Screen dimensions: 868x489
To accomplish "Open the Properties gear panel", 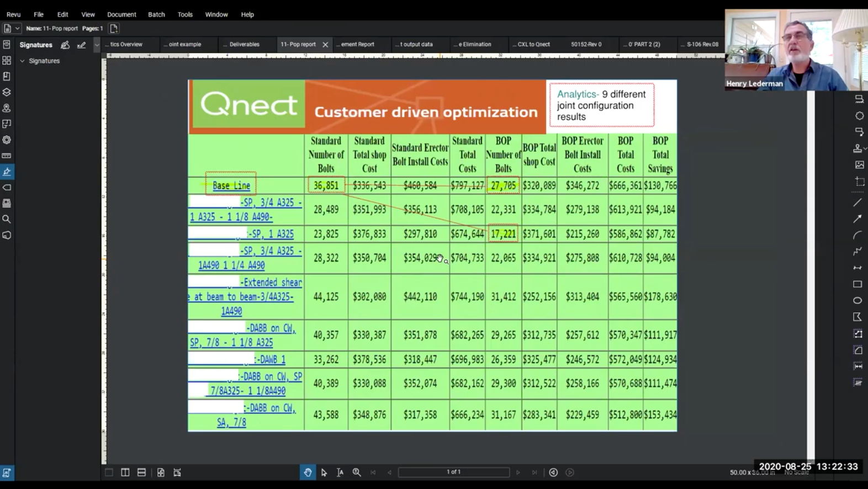I will [x=7, y=140].
